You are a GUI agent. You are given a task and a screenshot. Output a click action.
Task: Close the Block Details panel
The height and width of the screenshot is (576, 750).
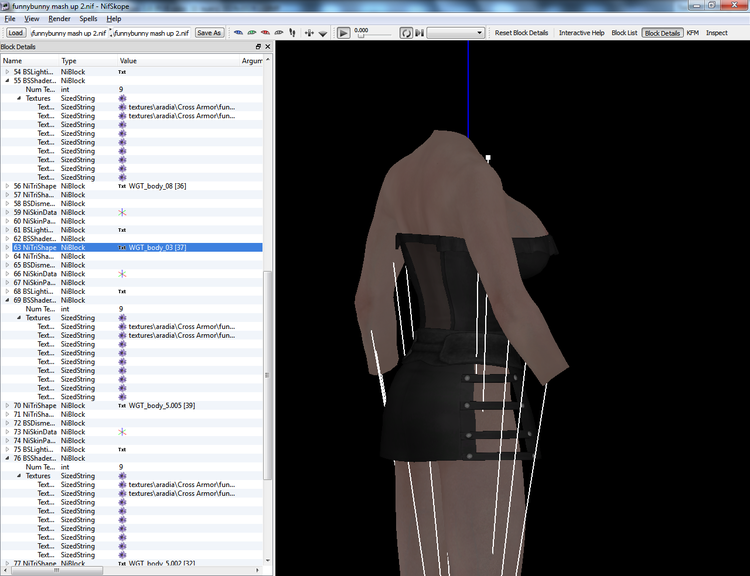click(267, 46)
